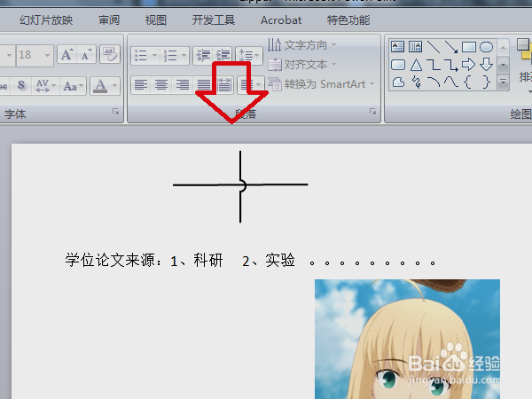The image size is (532, 399).
Task: Increase list indent level
Action: click(223, 55)
